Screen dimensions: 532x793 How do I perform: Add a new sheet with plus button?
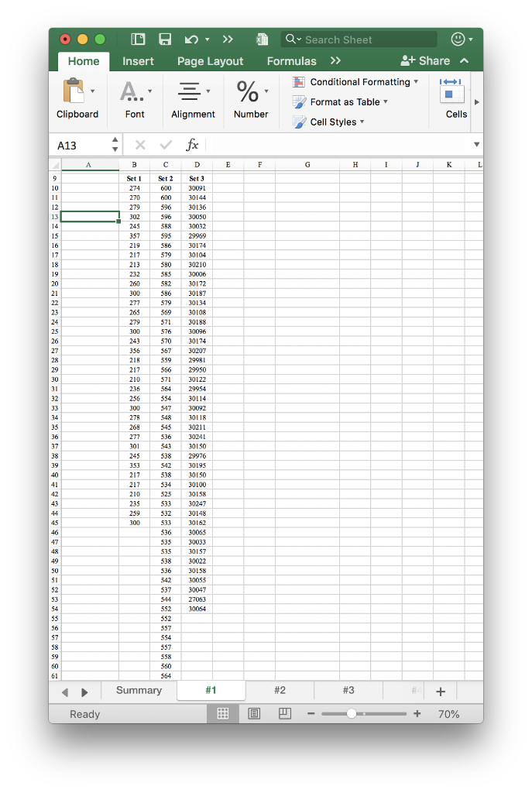coord(441,692)
